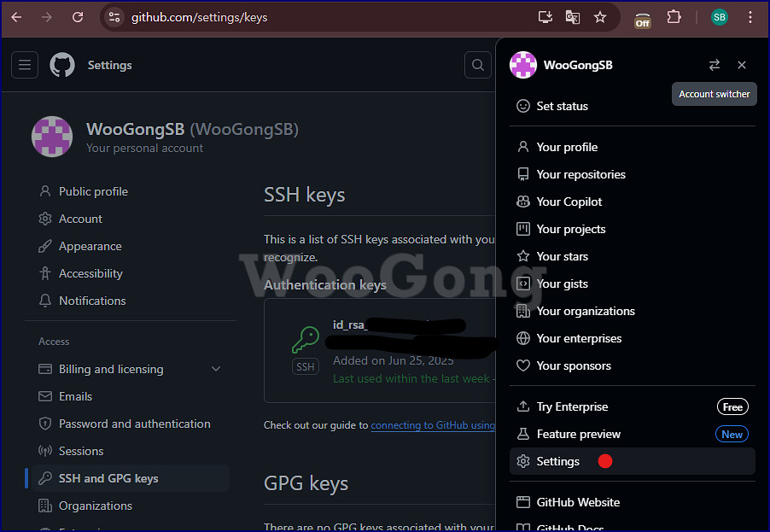Click the browser back arrow
The image size is (770, 532).
click(17, 17)
